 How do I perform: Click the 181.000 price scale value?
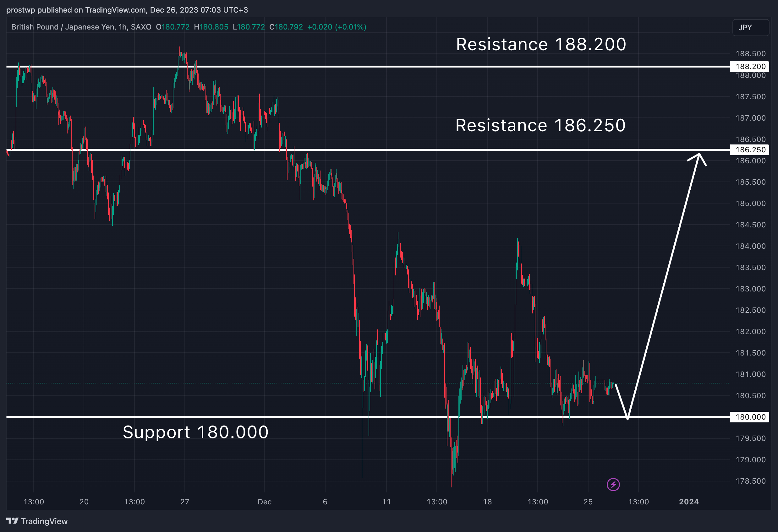click(751, 374)
